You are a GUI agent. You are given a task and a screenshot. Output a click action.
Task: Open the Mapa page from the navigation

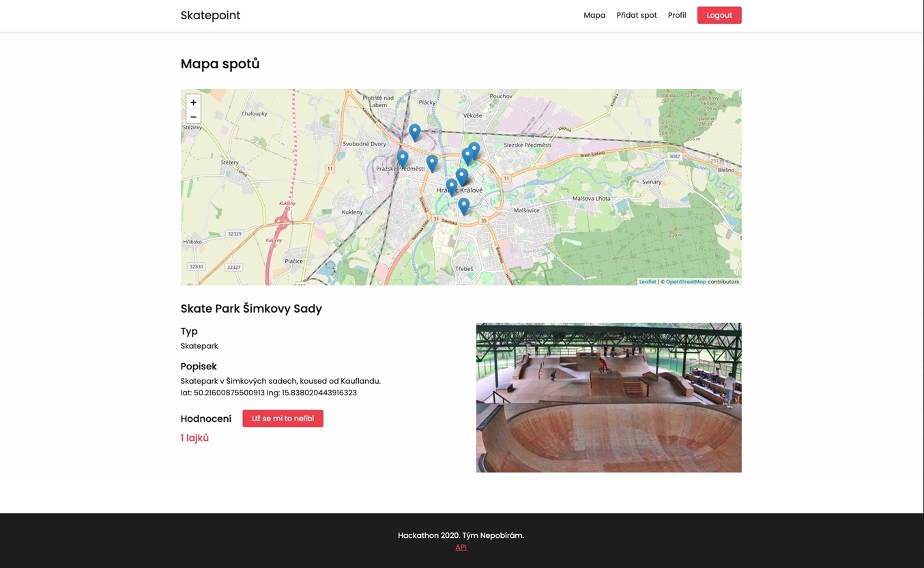click(594, 15)
